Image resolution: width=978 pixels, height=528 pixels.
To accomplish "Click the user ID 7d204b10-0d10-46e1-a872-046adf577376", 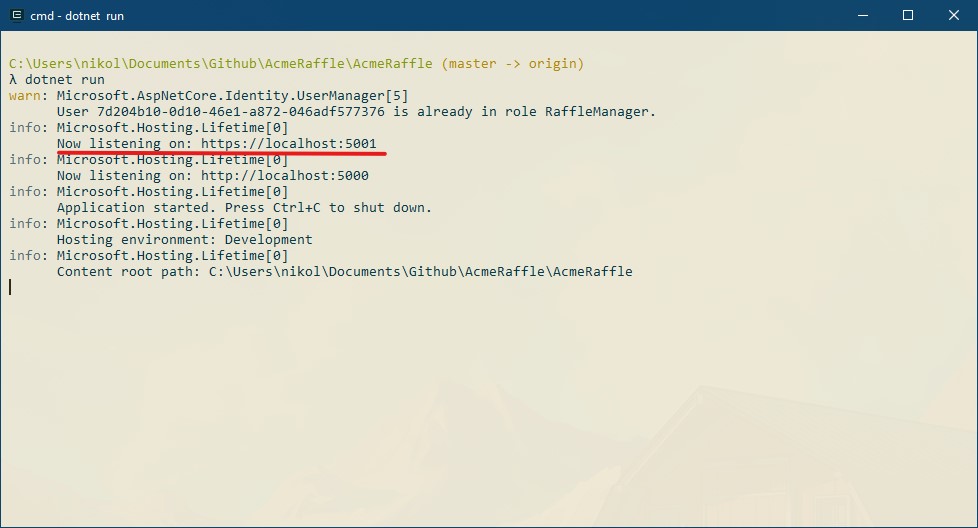I will point(241,112).
